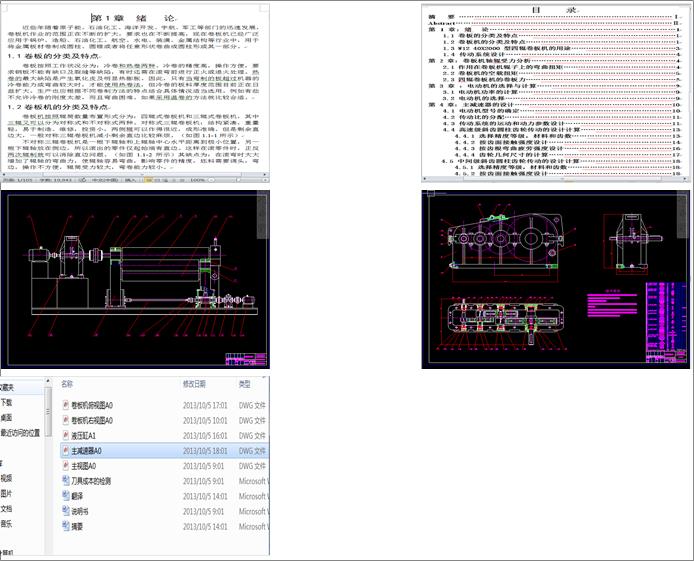694x561 pixels.
Task: Select the 卷板机右视图A0 DWG file icon
Action: pos(66,420)
